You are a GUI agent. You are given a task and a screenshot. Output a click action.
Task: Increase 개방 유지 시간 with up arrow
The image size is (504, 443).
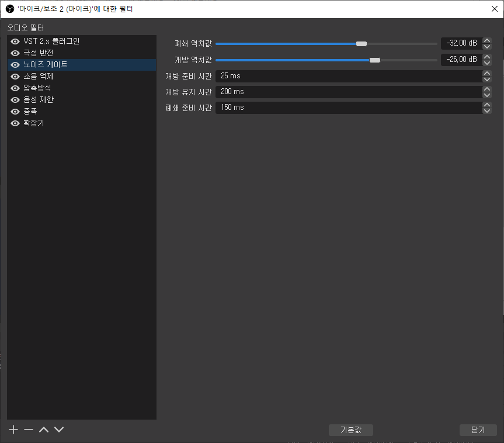pos(487,89)
